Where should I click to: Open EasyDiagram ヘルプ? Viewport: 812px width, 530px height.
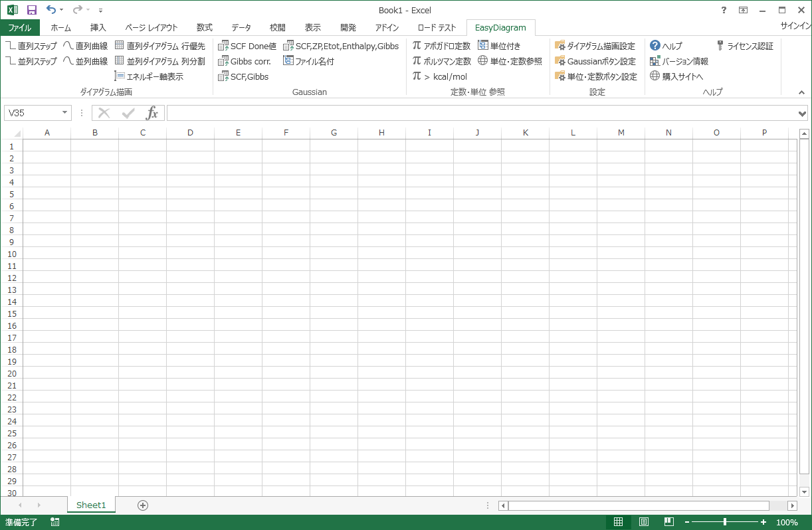click(x=666, y=46)
